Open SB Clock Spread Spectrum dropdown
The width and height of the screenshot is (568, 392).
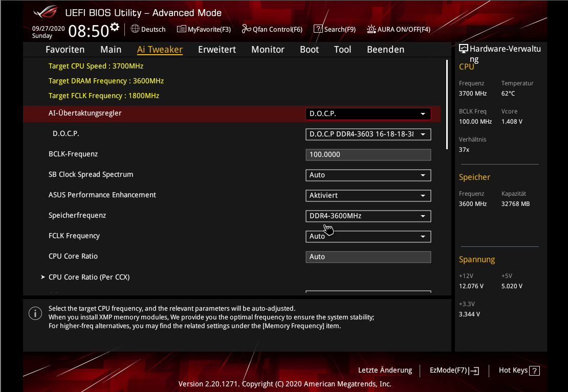pyautogui.click(x=368, y=175)
